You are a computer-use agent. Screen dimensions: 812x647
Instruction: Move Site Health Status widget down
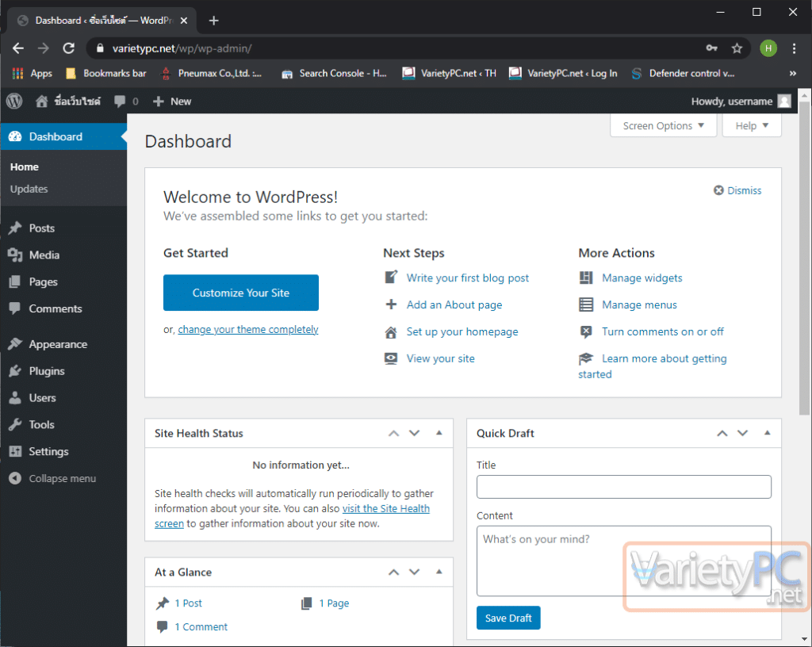coord(414,433)
